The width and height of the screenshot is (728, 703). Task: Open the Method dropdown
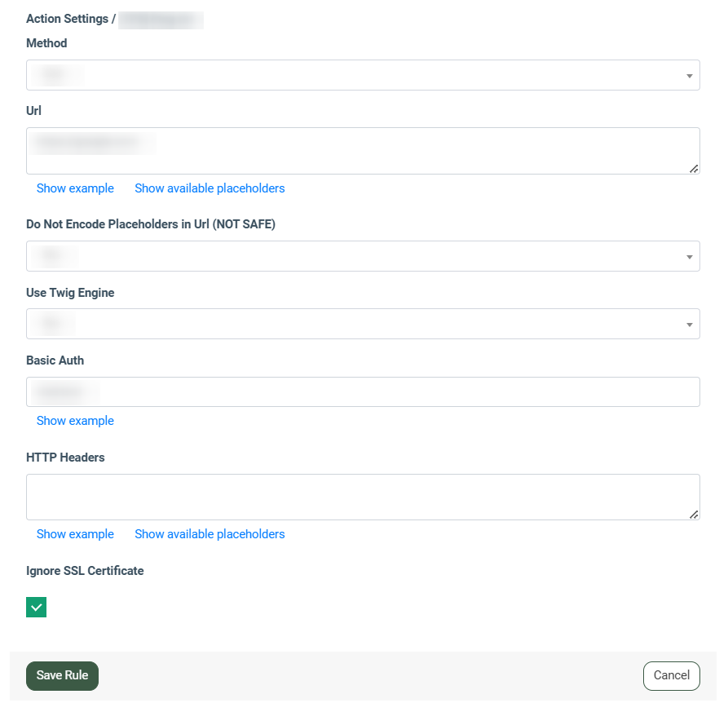[x=363, y=75]
